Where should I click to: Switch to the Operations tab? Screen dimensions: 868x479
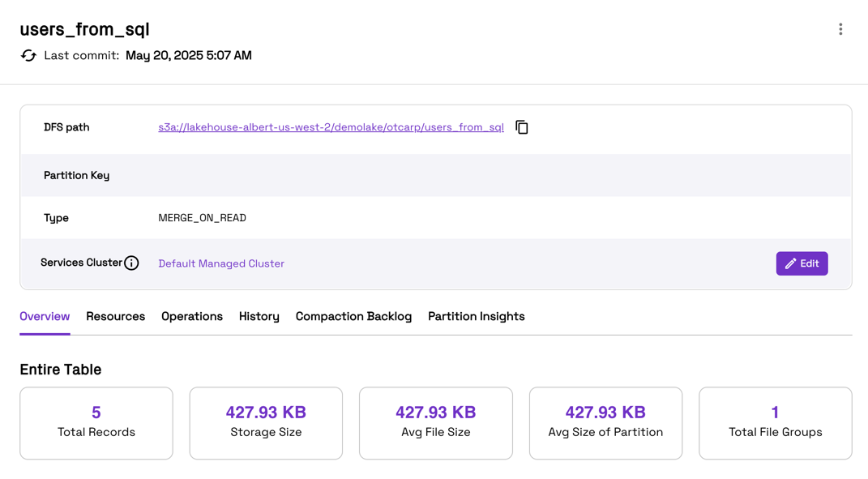coord(192,316)
